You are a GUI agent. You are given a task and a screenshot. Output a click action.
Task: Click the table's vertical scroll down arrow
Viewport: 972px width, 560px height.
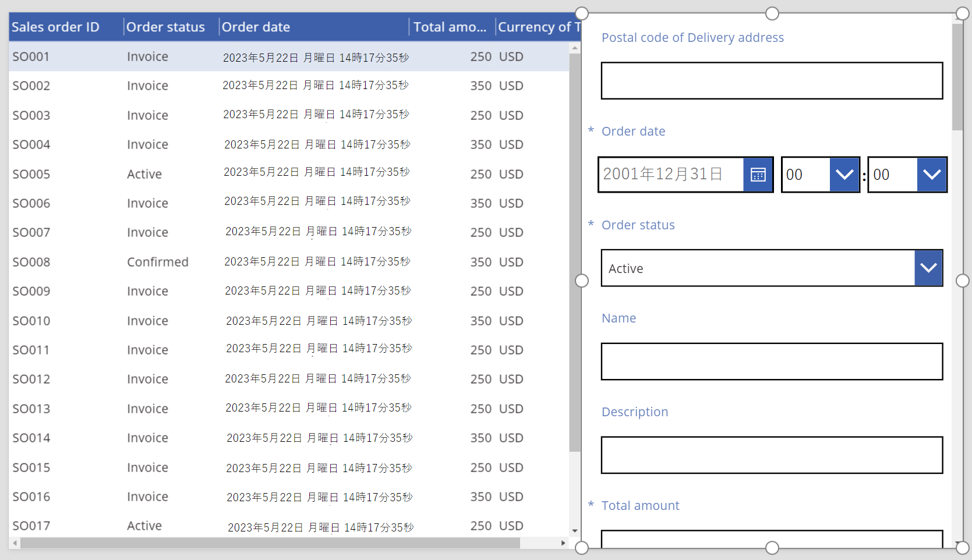[575, 531]
